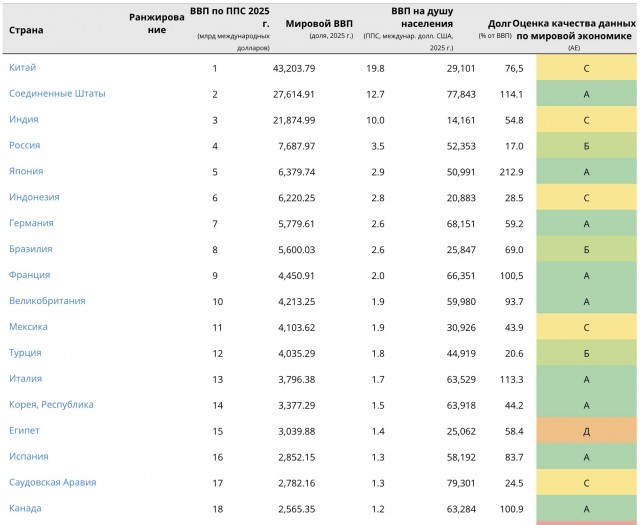Open the Индонезия country link
The width and height of the screenshot is (640, 525).
tap(34, 197)
